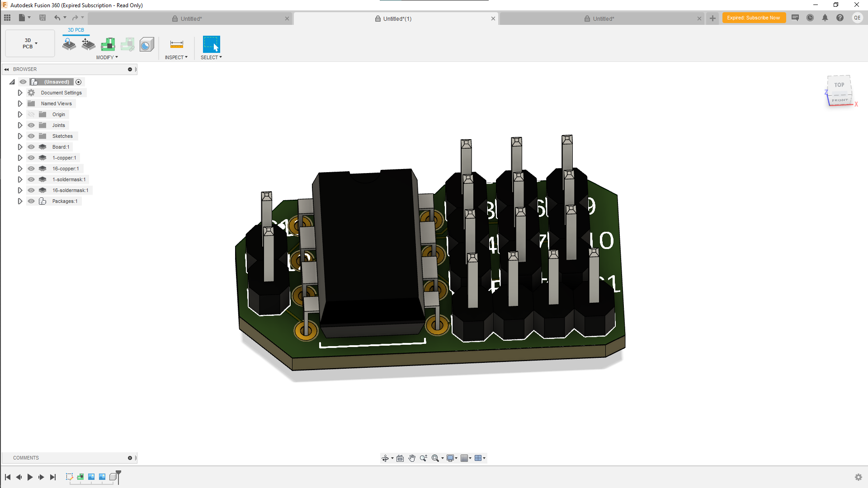Image resolution: width=868 pixels, height=488 pixels.
Task: Open Grid and Snaps settings
Action: (464, 458)
